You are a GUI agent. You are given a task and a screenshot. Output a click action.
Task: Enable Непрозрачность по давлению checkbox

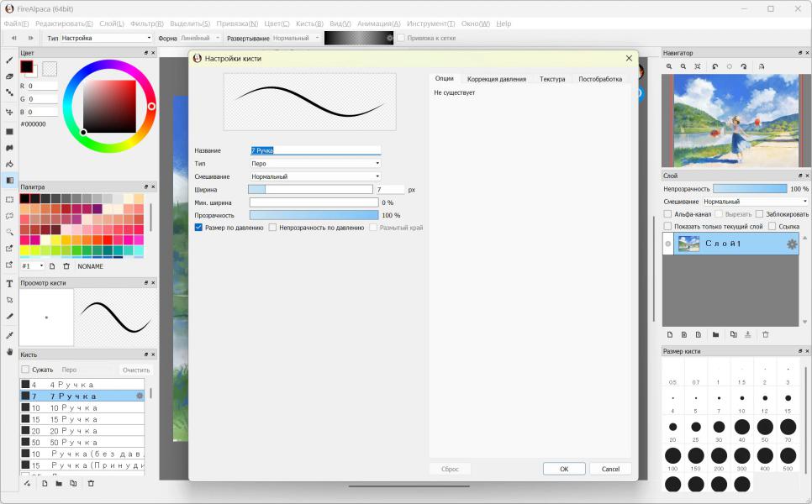(272, 228)
